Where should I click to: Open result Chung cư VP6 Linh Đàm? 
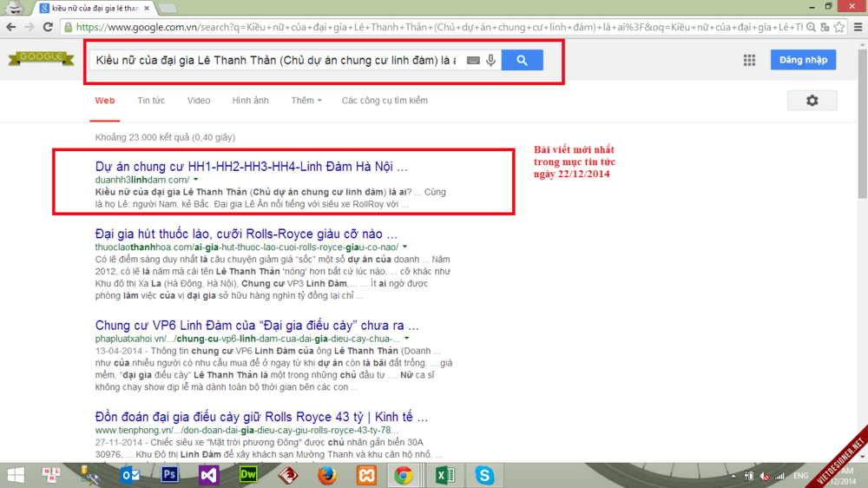point(257,325)
